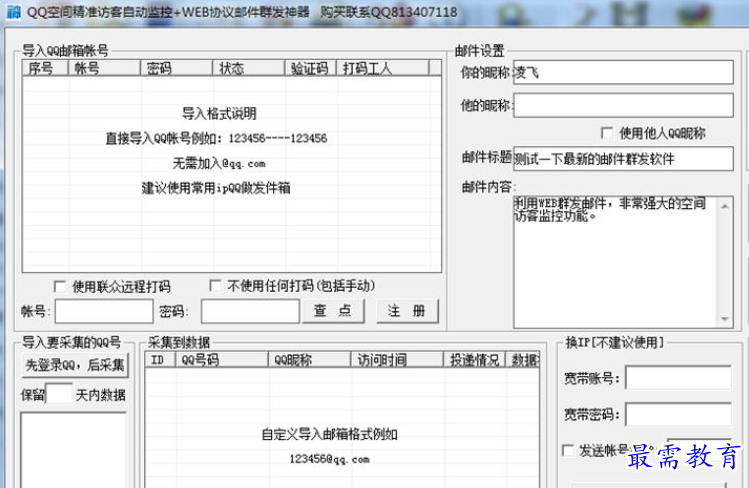Click the 访问时间 column header
Image resolution: width=749 pixels, height=488 pixels.
click(x=397, y=360)
